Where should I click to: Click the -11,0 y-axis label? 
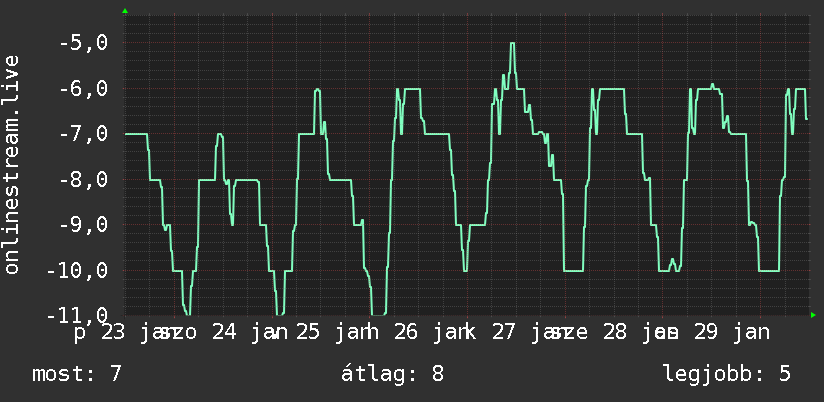(77, 316)
